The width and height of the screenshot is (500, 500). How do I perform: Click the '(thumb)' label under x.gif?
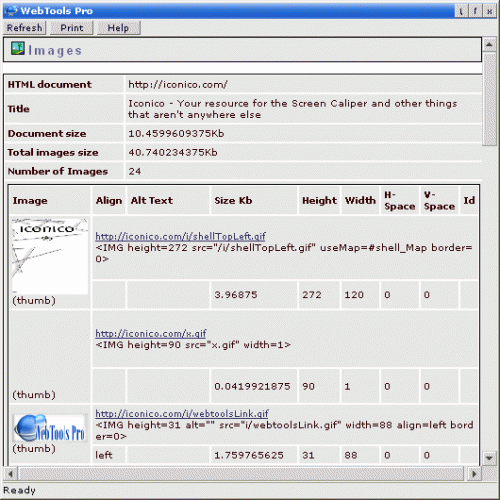34,395
